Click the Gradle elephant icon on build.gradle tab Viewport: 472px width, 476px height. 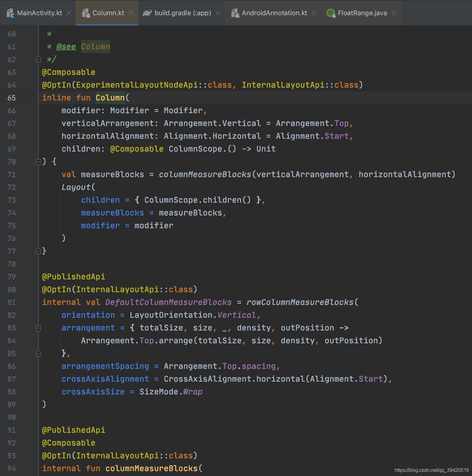click(x=147, y=13)
